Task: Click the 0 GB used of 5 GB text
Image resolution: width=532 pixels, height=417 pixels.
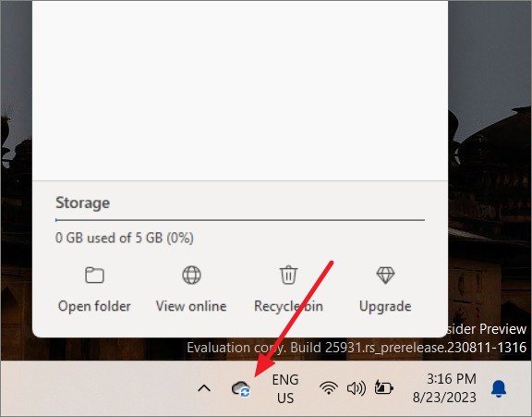Action: [124, 238]
